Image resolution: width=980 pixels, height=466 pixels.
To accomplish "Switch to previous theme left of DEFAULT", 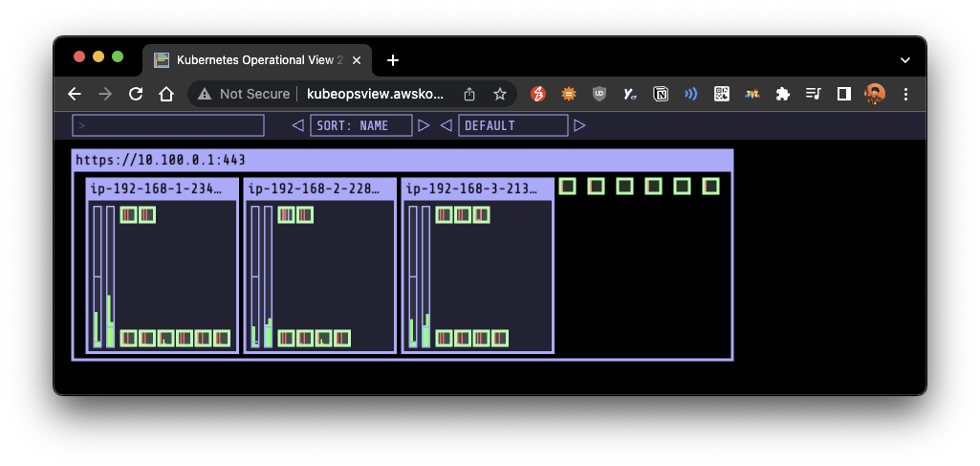I will pyautogui.click(x=446, y=125).
